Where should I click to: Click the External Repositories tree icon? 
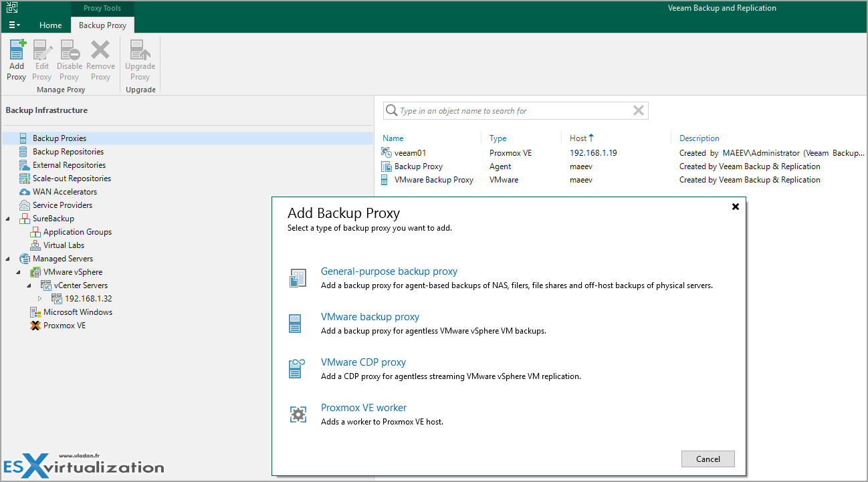24,165
